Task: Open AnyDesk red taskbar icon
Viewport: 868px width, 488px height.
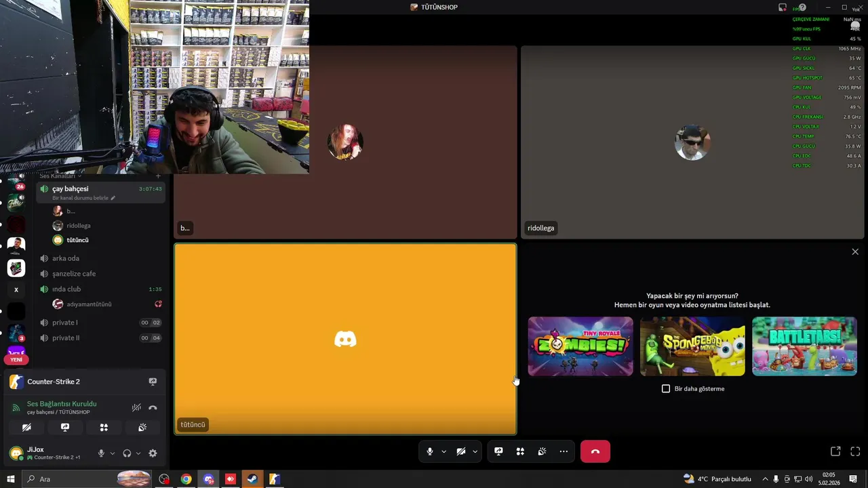Action: [230, 479]
